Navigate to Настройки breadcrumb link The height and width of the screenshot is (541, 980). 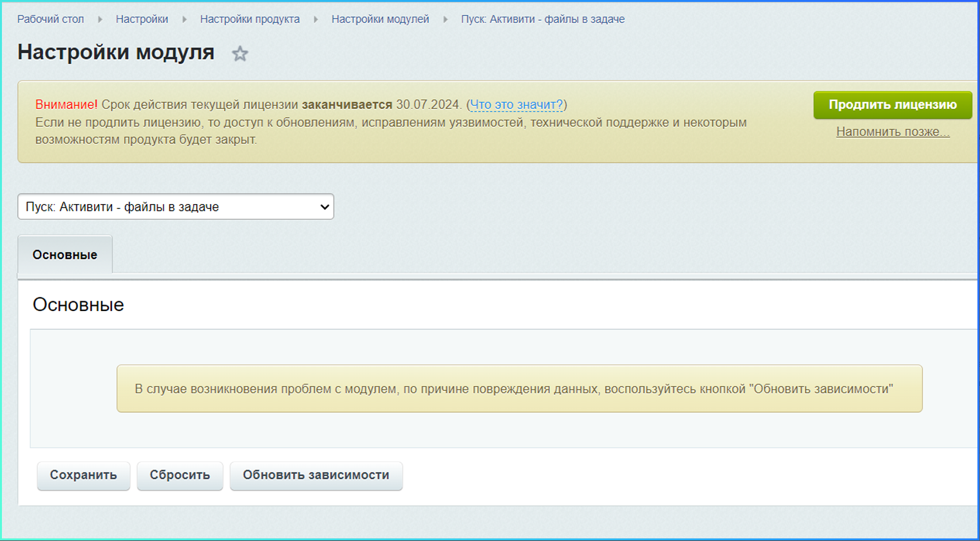pos(142,19)
